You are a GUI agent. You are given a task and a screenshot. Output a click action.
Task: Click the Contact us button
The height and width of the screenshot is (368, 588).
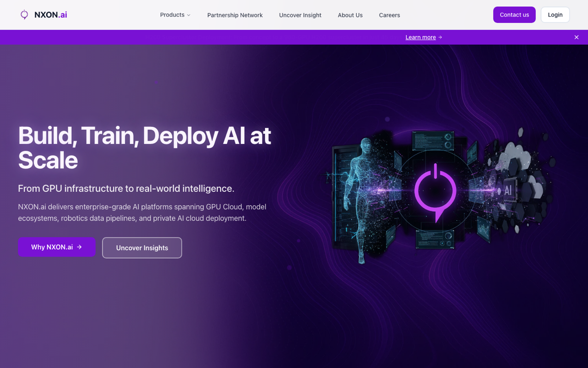pyautogui.click(x=514, y=15)
